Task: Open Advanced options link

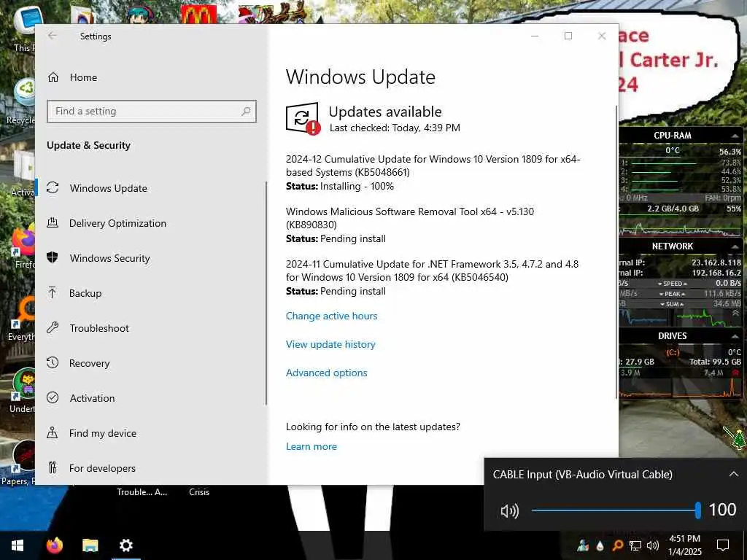Action: pyautogui.click(x=326, y=373)
